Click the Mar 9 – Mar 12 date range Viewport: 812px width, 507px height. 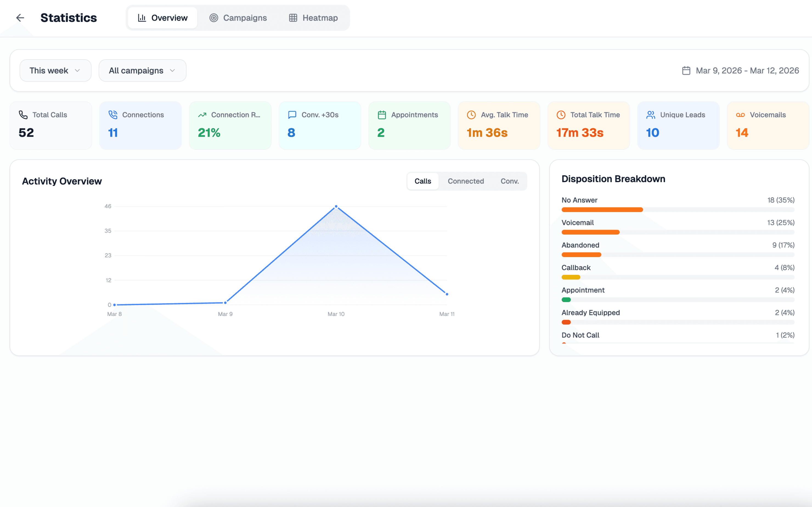pyautogui.click(x=747, y=71)
